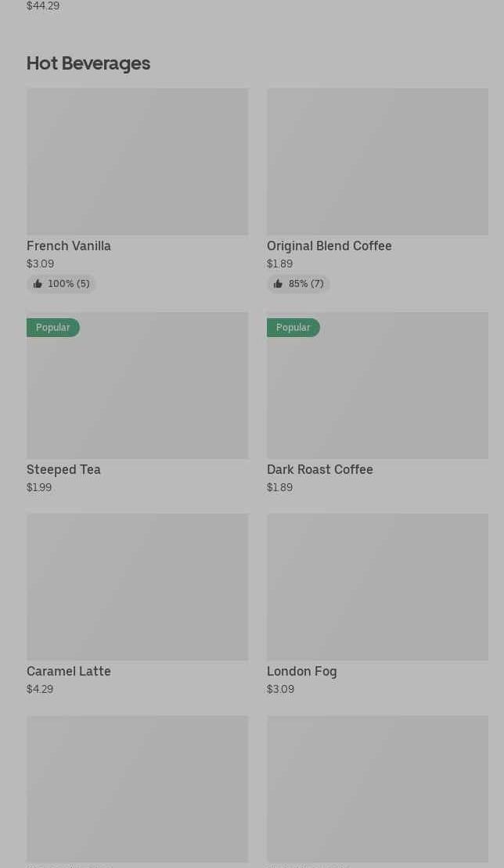The width and height of the screenshot is (504, 868).
Task: Click the 85% (7) rating text
Action: (x=306, y=284)
